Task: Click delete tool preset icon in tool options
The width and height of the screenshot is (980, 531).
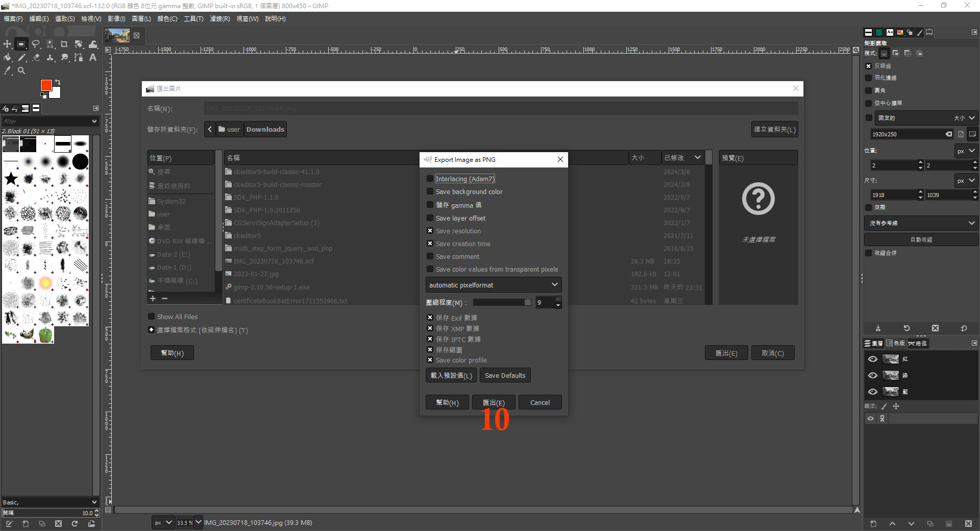Action: [935, 328]
